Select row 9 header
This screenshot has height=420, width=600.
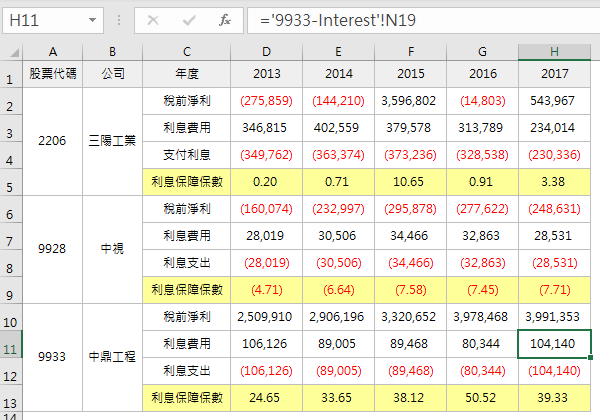tap(11, 290)
